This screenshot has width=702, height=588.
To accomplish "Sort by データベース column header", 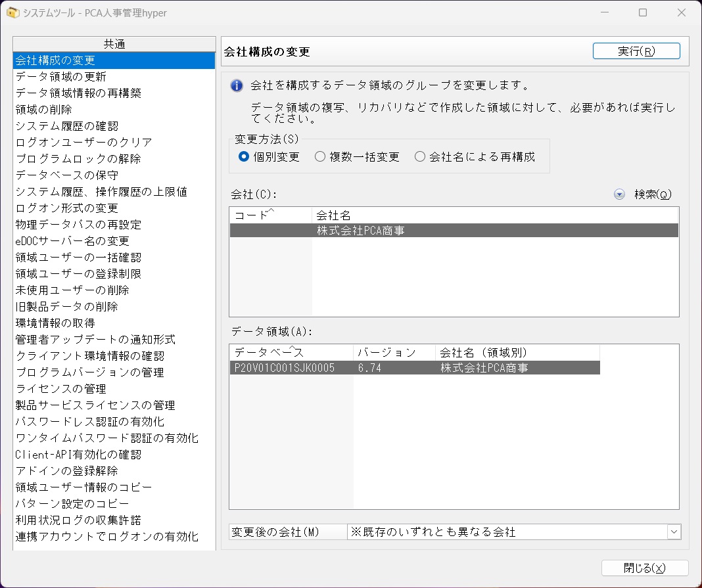I will pos(291,353).
